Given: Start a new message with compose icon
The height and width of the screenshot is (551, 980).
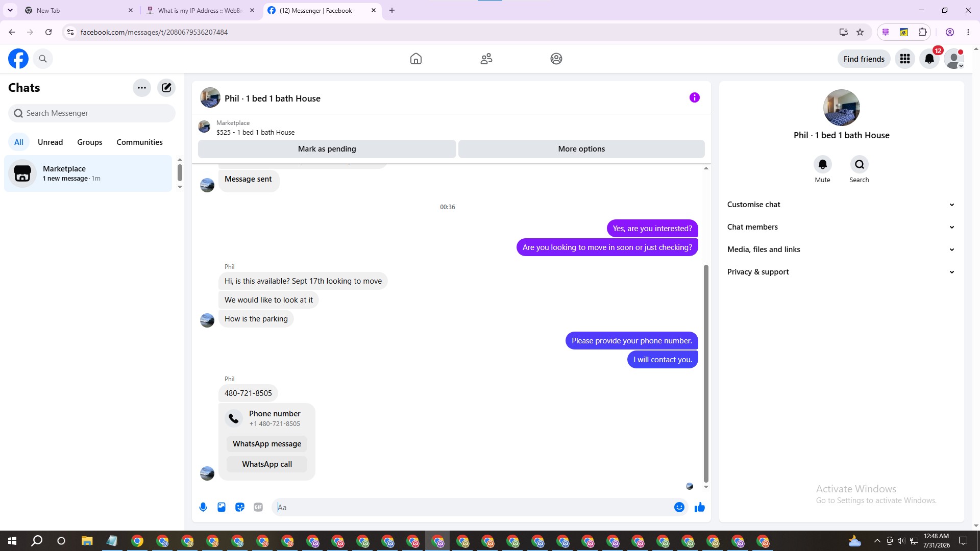Looking at the screenshot, I should tap(166, 88).
